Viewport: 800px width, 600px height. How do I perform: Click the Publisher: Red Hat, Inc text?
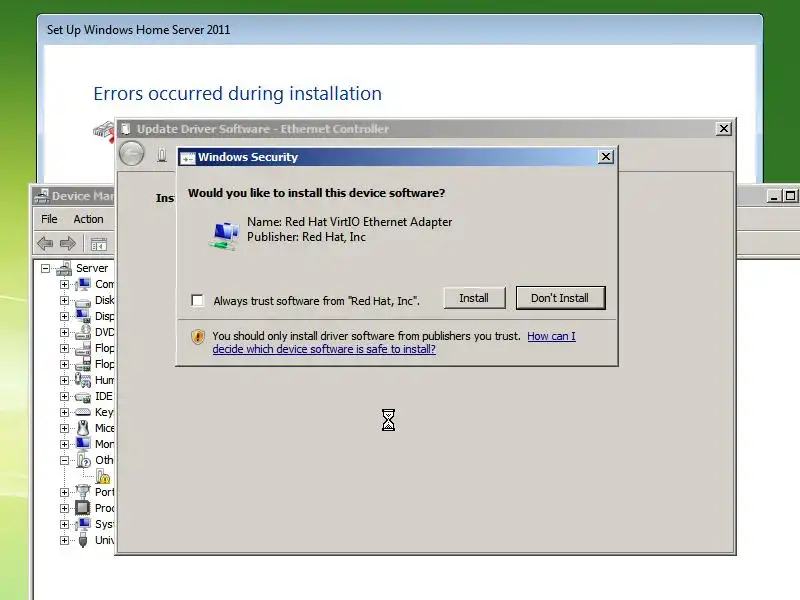[306, 237]
